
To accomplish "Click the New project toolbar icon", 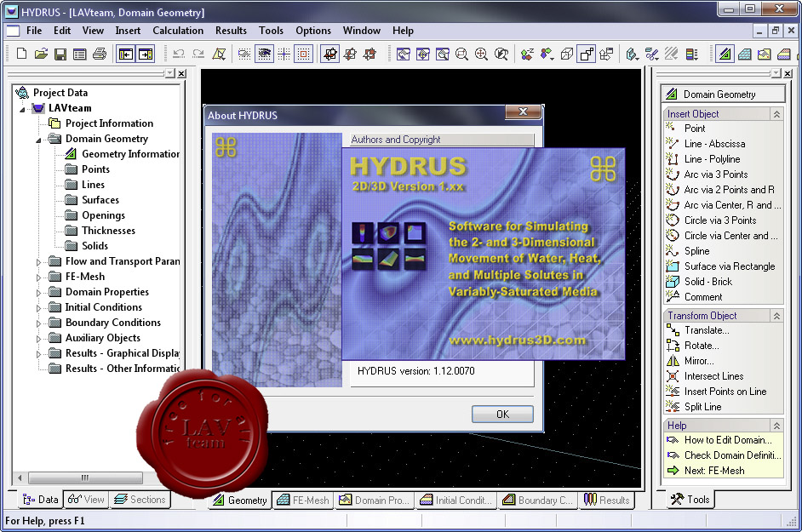I will tap(21, 54).
